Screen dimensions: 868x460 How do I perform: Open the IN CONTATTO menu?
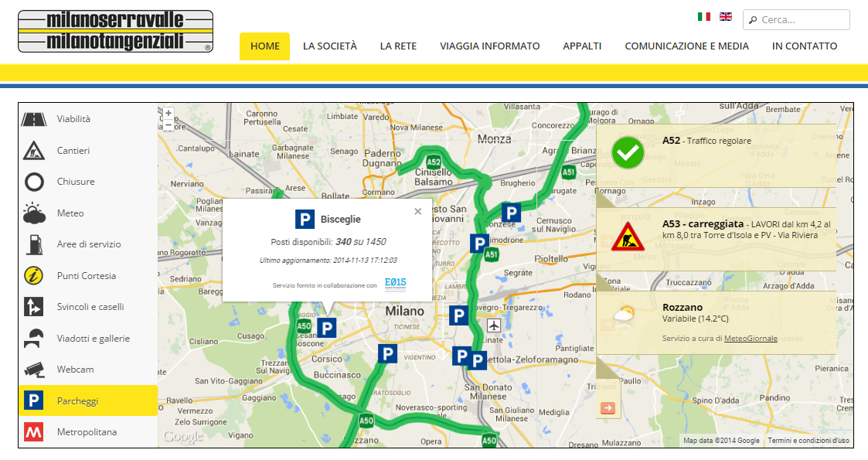coord(805,46)
